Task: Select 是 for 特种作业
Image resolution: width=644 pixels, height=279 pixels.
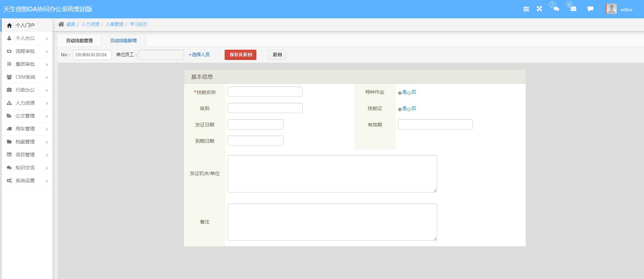Action: pyautogui.click(x=400, y=93)
